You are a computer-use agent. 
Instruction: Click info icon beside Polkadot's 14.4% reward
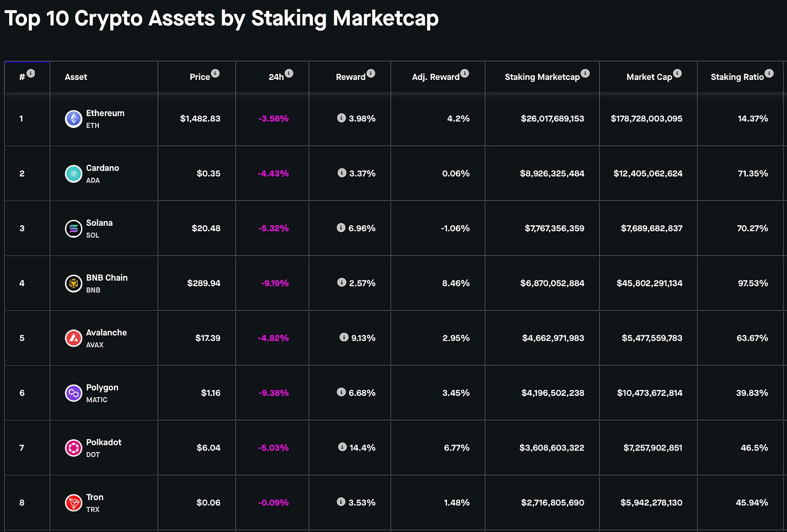(342, 447)
